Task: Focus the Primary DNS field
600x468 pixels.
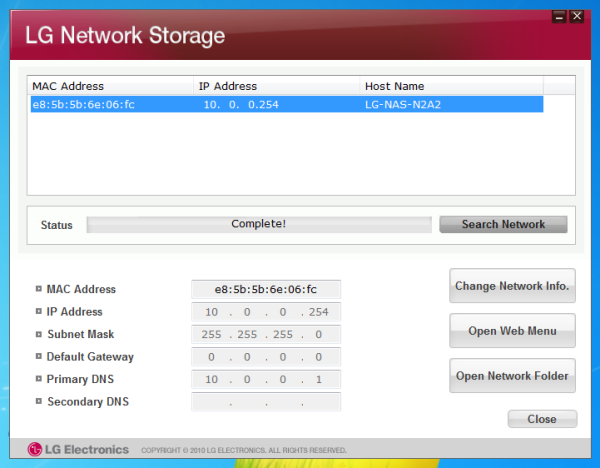Action: click(266, 379)
